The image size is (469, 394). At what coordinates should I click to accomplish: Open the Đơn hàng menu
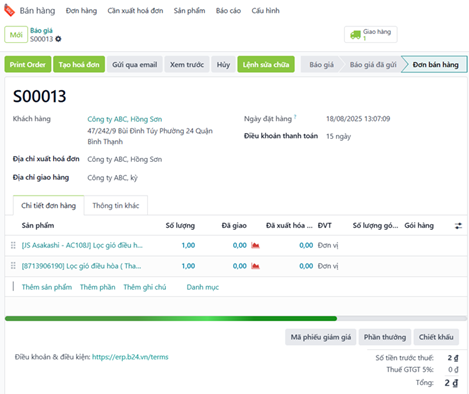[x=81, y=11]
